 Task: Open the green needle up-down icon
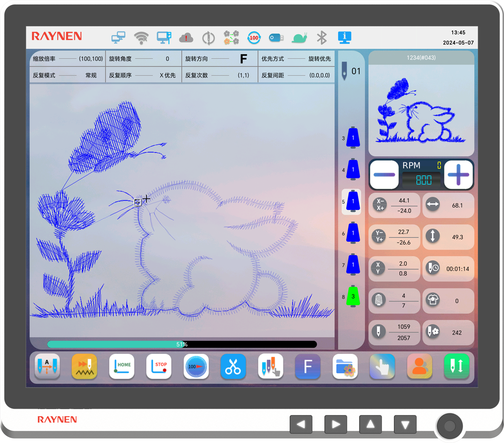click(456, 366)
